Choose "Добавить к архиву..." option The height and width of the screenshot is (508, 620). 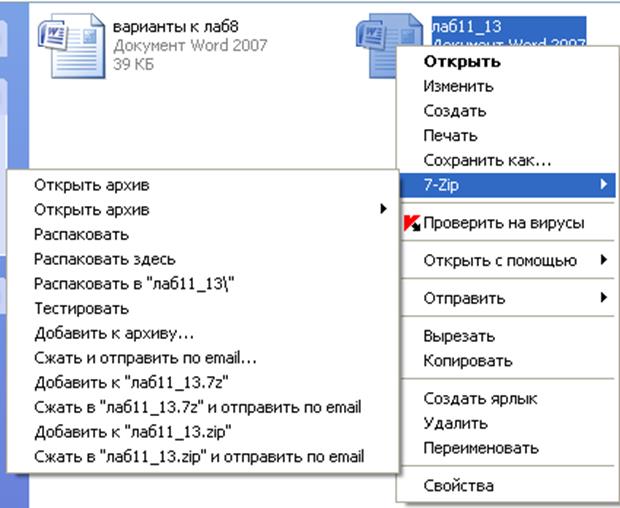(x=114, y=333)
